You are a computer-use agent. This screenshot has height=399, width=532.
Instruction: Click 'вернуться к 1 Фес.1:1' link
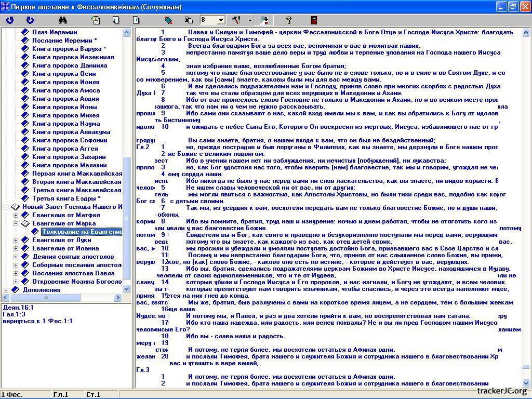[37, 321]
